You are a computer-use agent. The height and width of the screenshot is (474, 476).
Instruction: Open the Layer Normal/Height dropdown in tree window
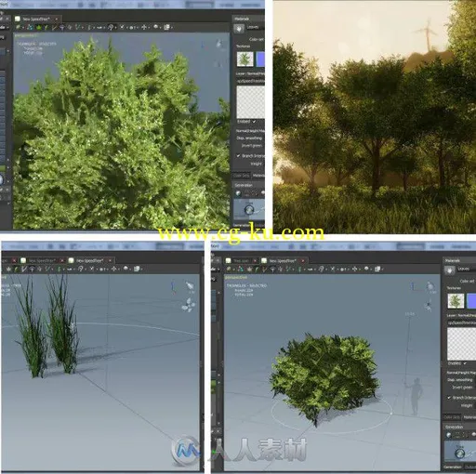pos(250,73)
